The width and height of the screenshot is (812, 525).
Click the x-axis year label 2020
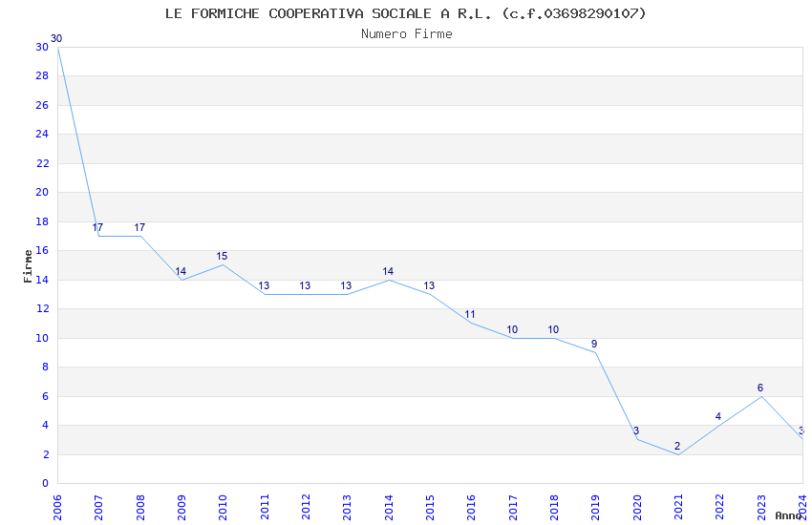point(637,507)
